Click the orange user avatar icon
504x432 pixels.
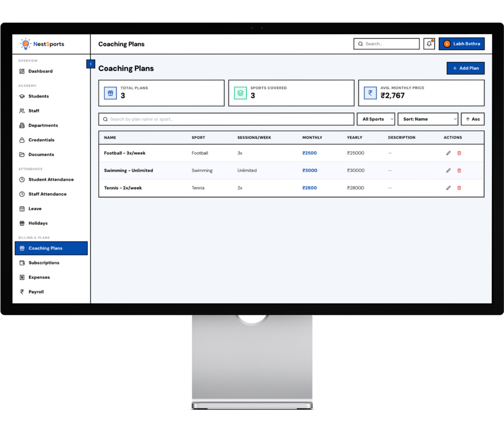coord(447,44)
